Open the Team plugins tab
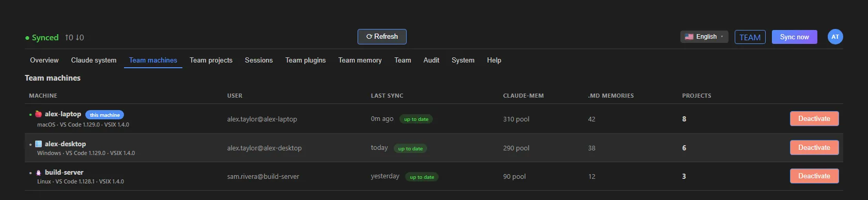 [305, 60]
